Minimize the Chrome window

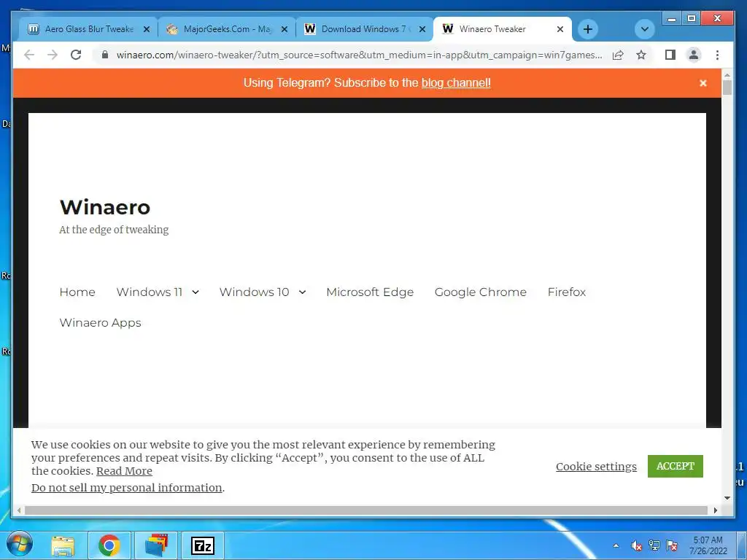672,19
